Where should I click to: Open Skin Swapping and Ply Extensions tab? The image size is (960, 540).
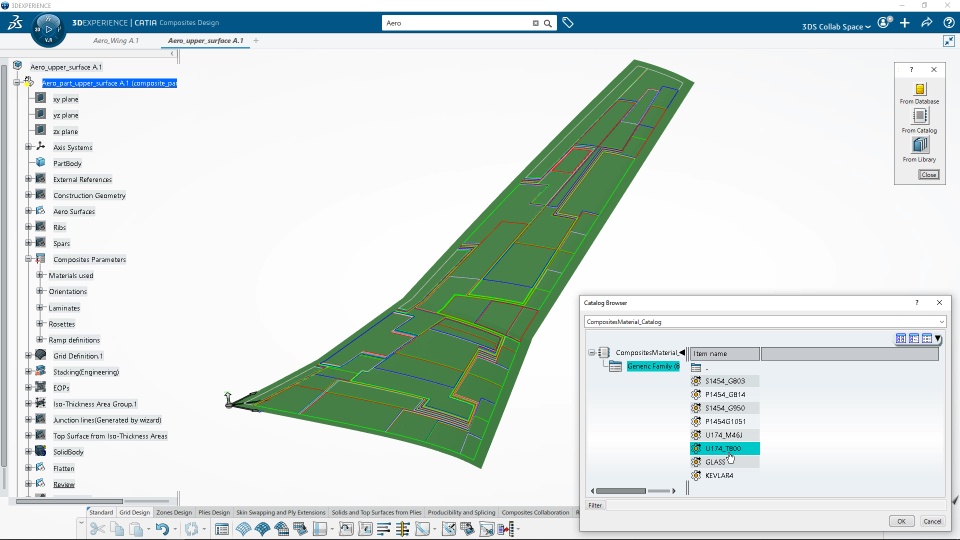[280, 512]
